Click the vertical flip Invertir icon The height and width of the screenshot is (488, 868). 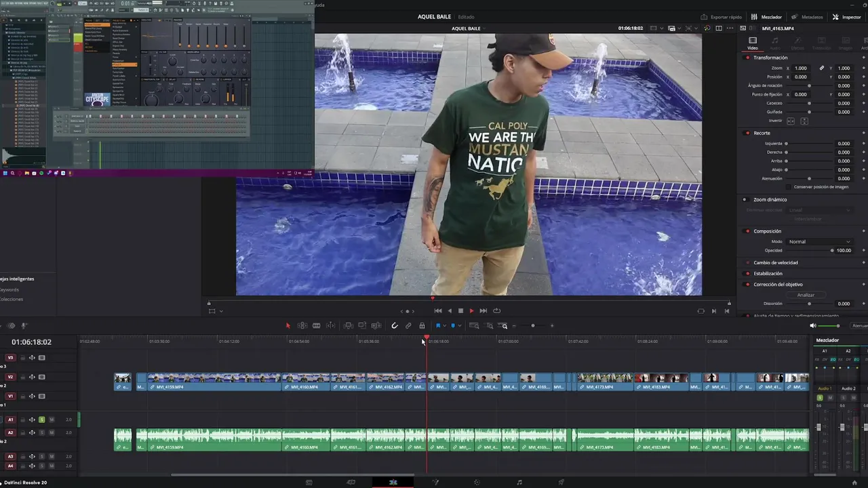[804, 121]
